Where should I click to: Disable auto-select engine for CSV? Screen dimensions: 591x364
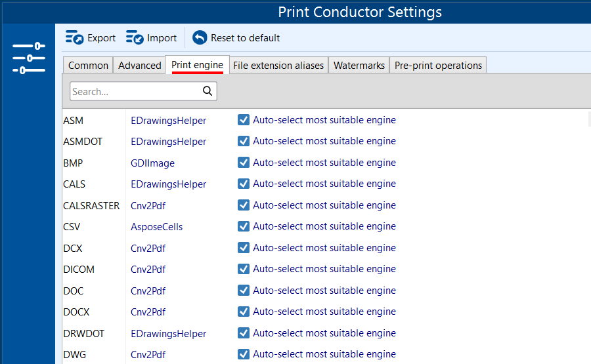click(x=244, y=226)
